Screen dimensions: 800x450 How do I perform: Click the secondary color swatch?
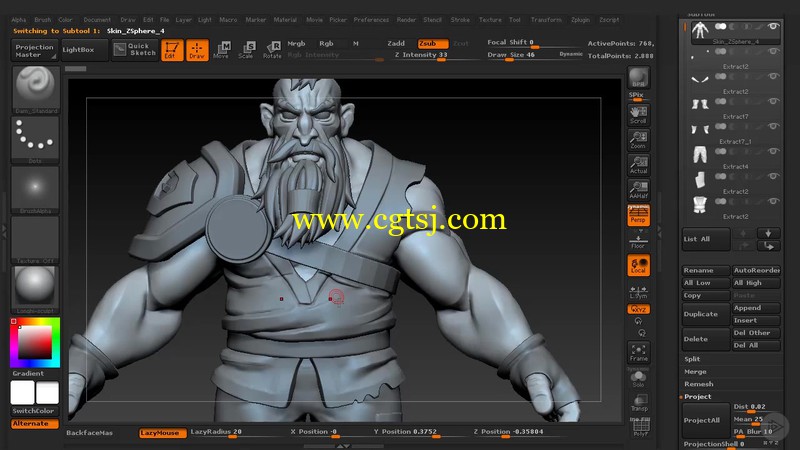(x=47, y=393)
